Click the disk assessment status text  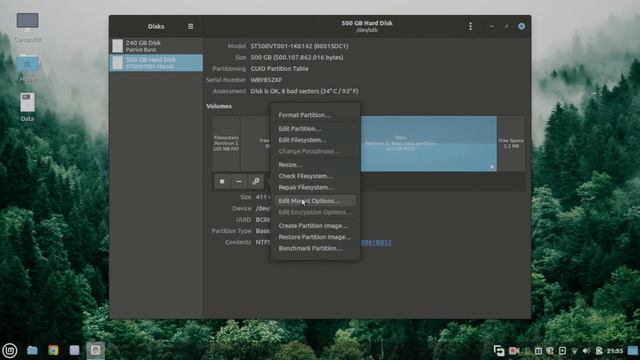[304, 91]
